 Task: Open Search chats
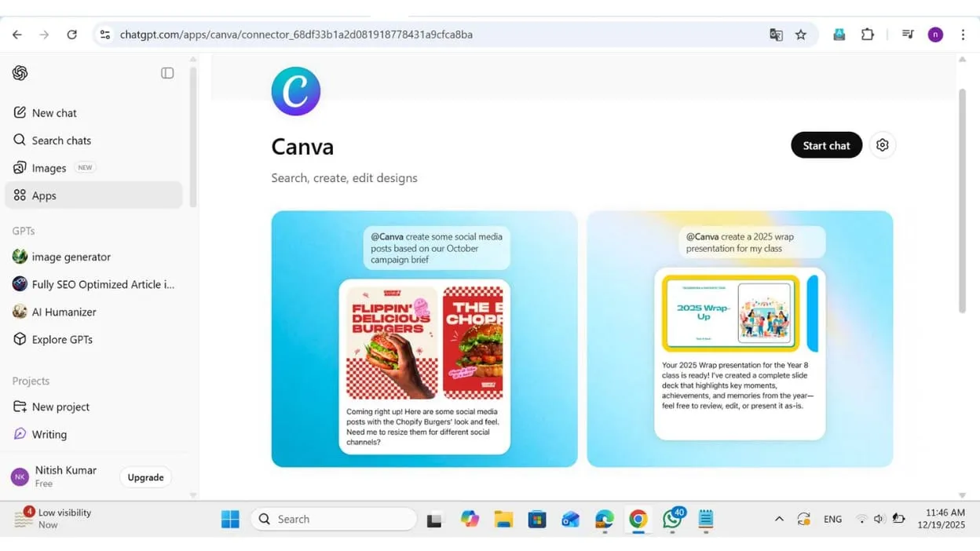coord(93,140)
